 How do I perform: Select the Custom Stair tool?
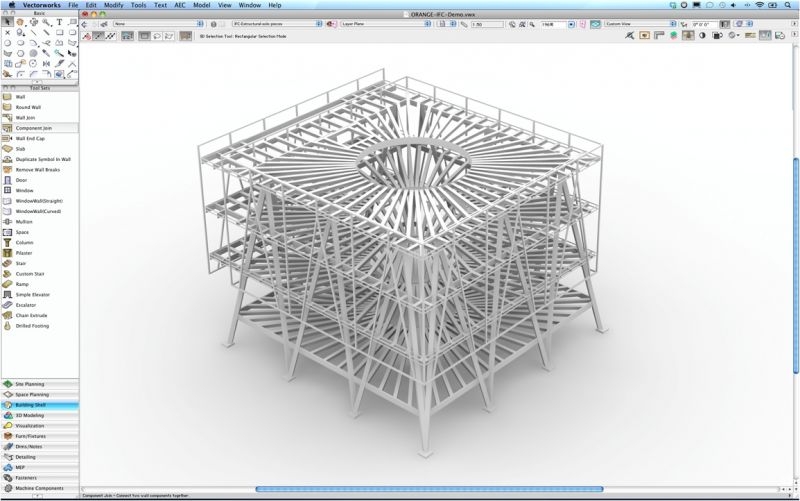30,274
